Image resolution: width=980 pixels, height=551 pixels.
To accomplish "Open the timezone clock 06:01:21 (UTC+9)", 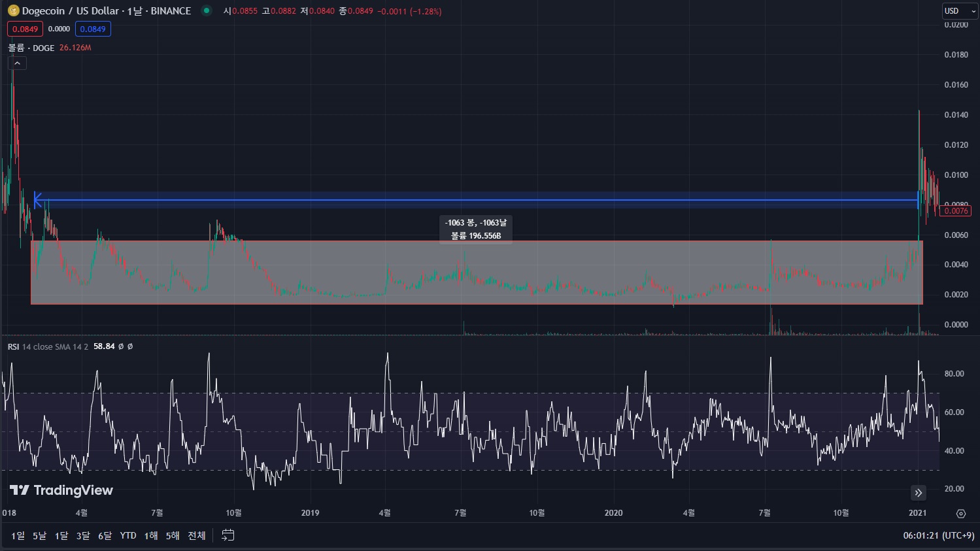I will coord(939,535).
